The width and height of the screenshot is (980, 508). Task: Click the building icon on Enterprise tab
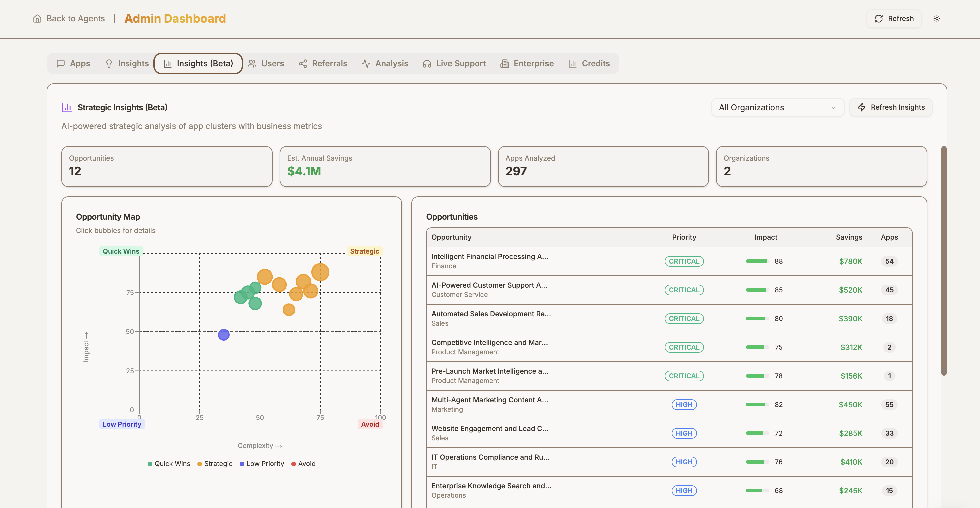point(504,64)
